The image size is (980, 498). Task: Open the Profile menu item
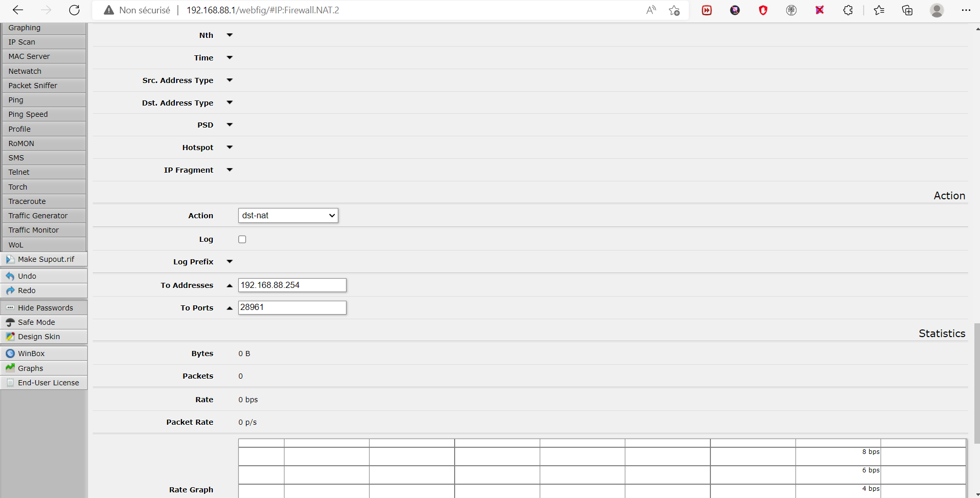44,129
